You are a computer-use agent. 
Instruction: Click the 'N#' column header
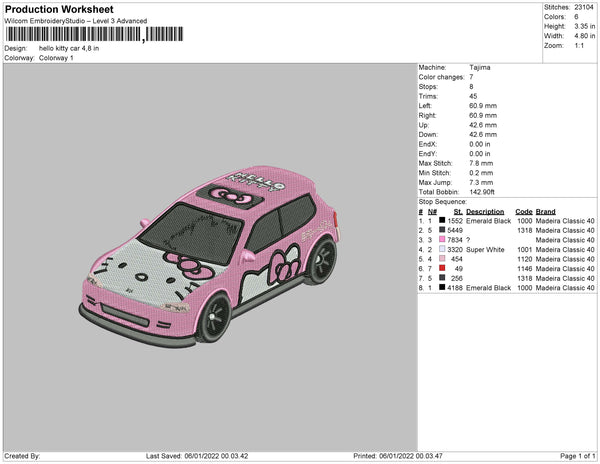tap(432, 212)
